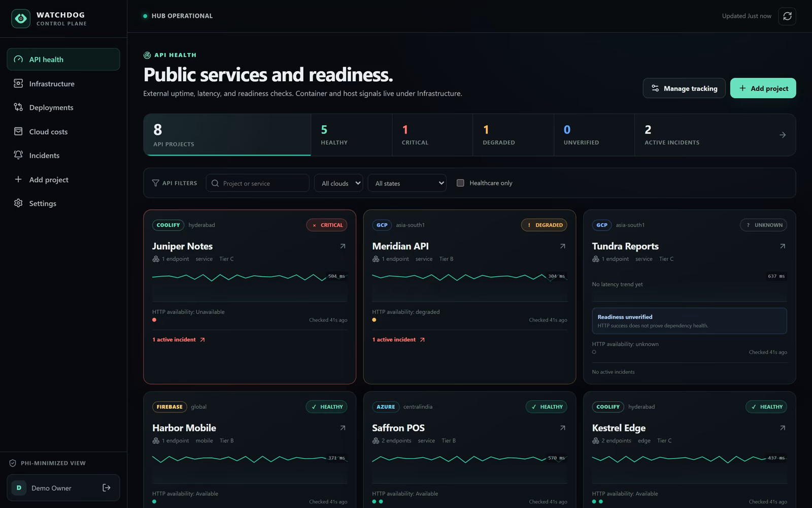The height and width of the screenshot is (508, 812).
Task: Click the sign-out icon next to Demo Owner
Action: [107, 488]
